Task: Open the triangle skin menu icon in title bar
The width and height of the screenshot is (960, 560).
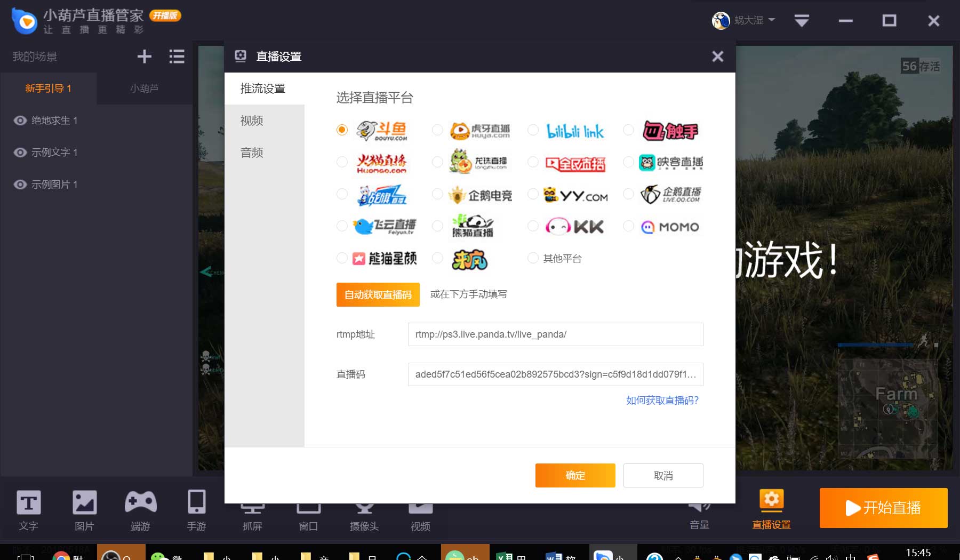Action: (x=802, y=21)
